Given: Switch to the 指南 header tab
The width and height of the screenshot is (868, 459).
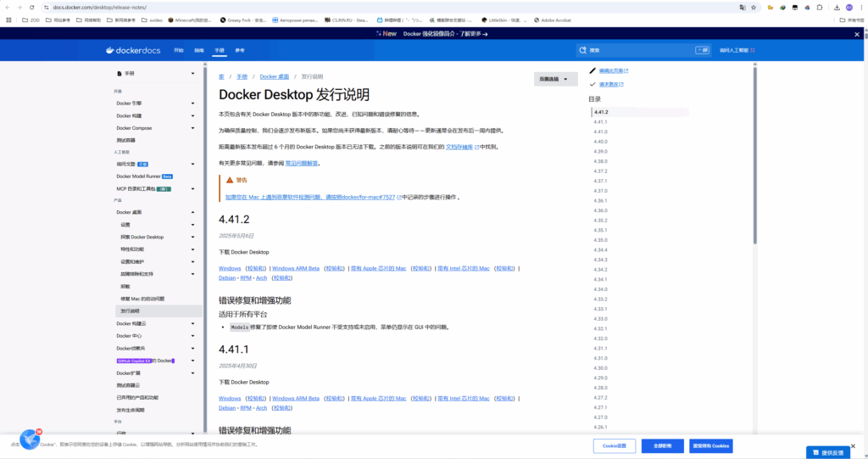Looking at the screenshot, I should (198, 50).
